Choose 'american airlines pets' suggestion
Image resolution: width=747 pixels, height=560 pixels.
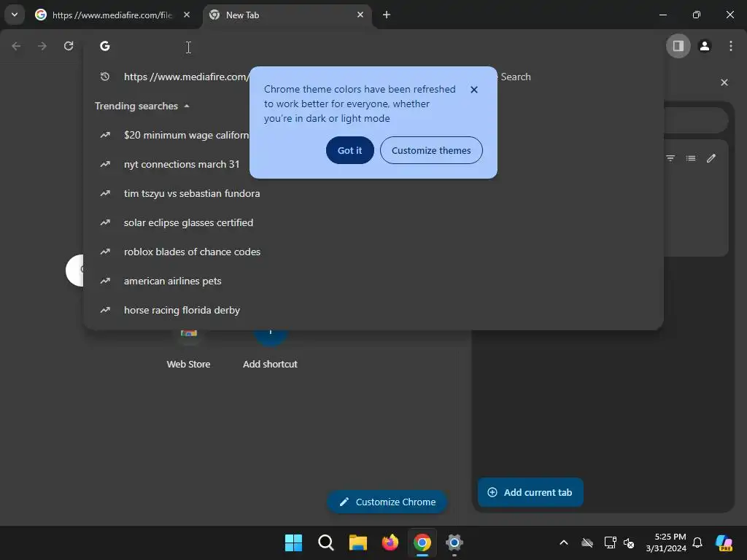(373, 281)
